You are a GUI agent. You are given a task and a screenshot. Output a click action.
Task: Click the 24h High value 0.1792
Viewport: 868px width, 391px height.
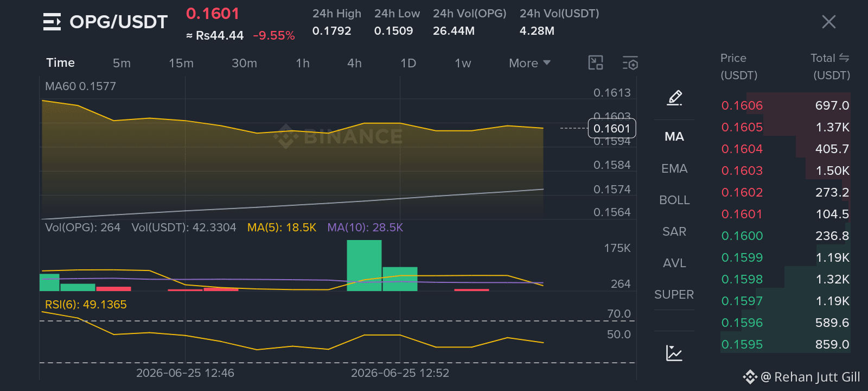pyautogui.click(x=332, y=31)
